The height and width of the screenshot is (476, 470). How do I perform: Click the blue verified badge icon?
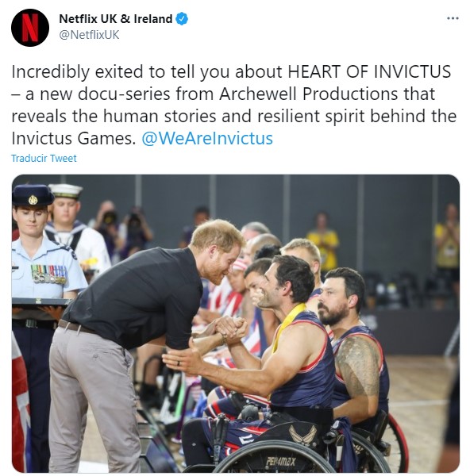click(182, 19)
